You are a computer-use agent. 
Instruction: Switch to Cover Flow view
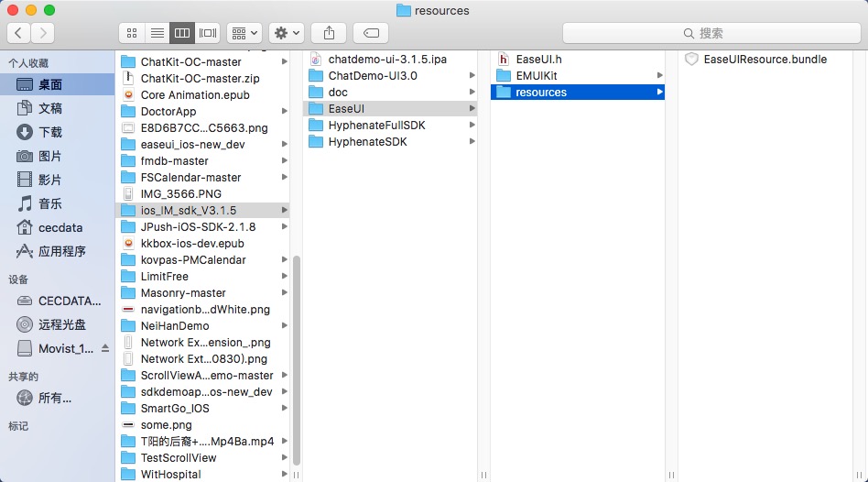[208, 33]
